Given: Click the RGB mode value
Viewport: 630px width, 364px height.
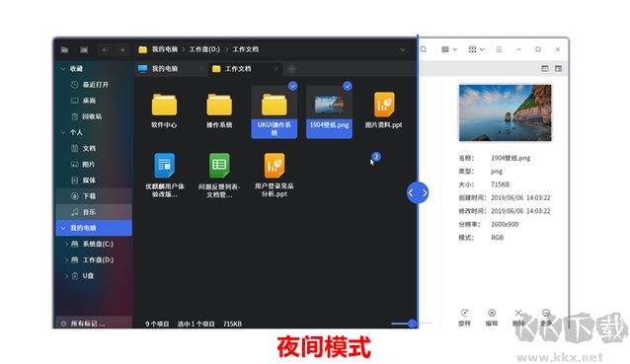Looking at the screenshot, I should 497,238.
